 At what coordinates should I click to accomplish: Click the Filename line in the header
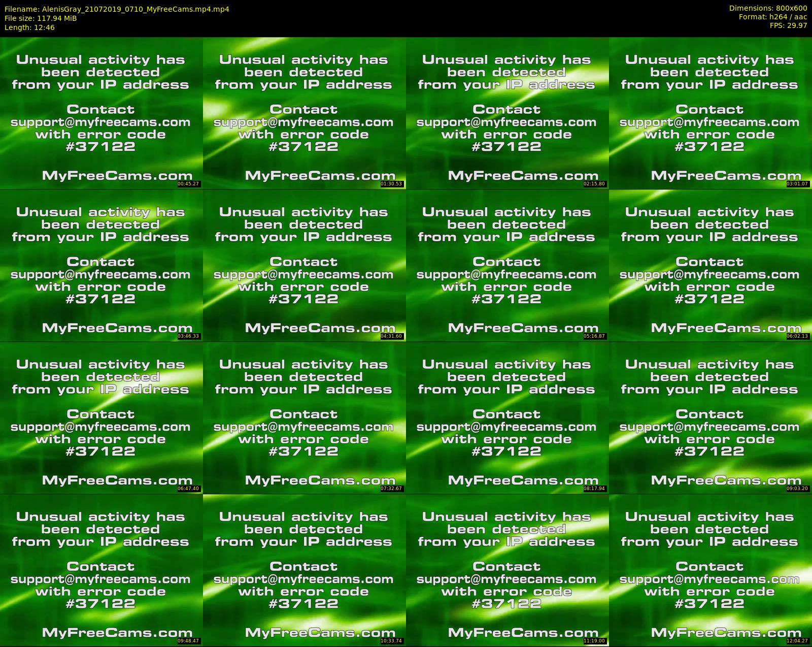117,9
